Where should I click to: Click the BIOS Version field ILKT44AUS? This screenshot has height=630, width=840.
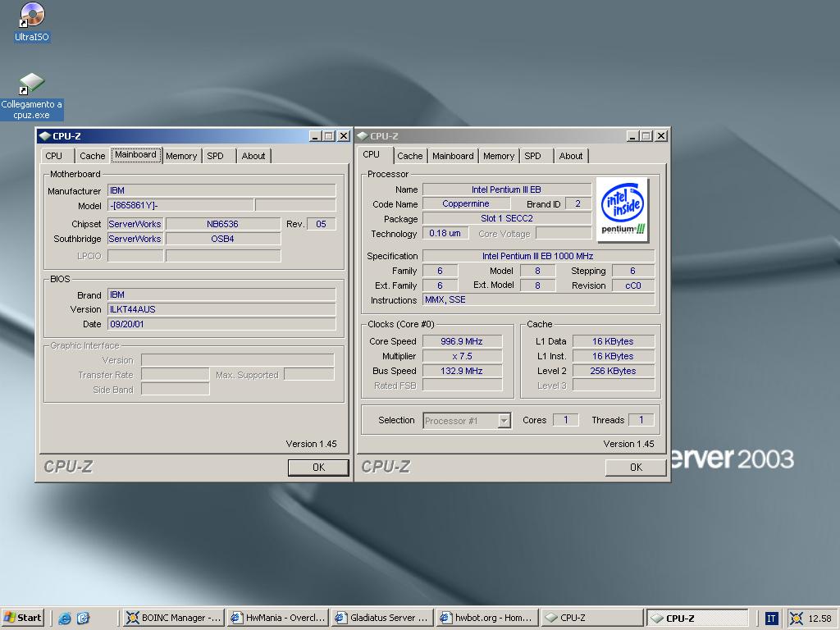pos(221,309)
